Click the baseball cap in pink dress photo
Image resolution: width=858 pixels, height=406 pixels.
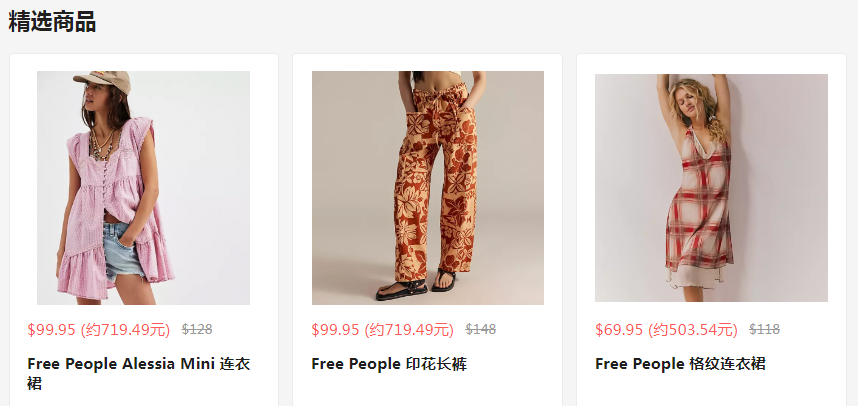pyautogui.click(x=103, y=81)
